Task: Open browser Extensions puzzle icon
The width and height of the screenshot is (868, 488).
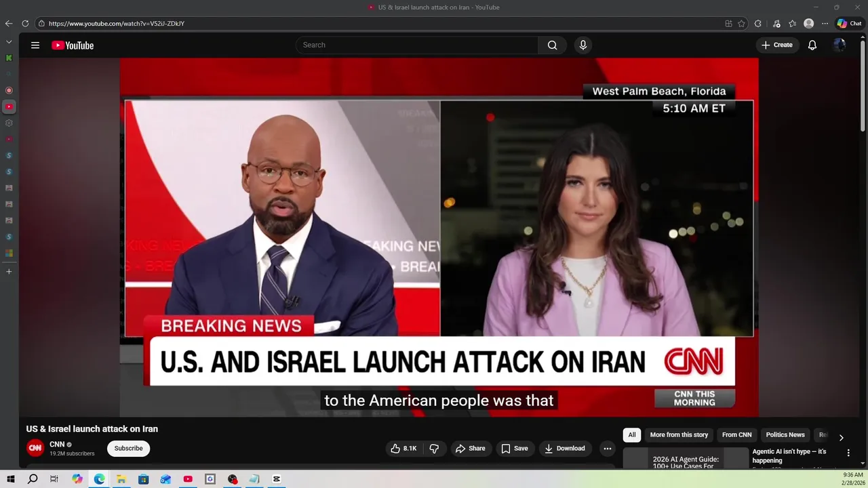Action: pyautogui.click(x=757, y=23)
